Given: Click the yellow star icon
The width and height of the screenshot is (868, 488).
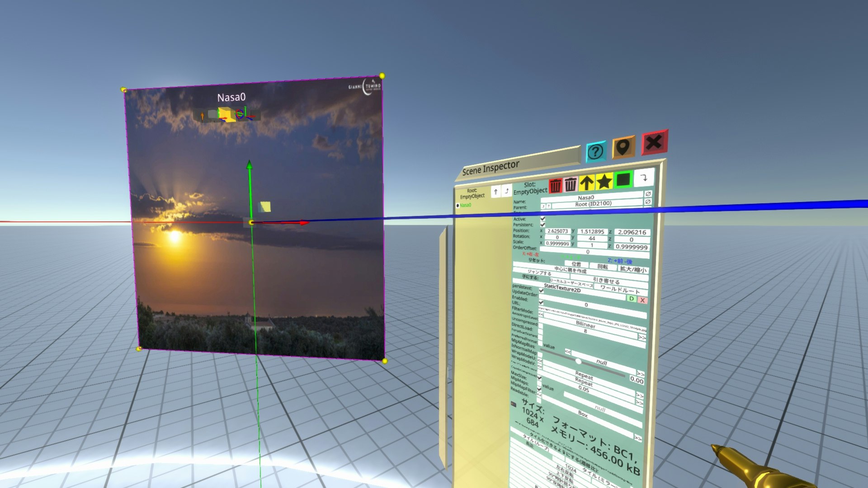Looking at the screenshot, I should 604,181.
